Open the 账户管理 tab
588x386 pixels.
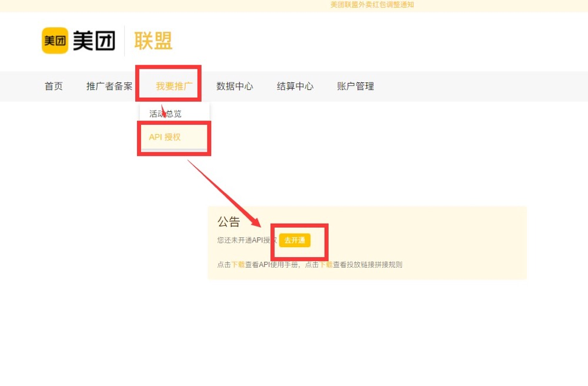pyautogui.click(x=356, y=86)
